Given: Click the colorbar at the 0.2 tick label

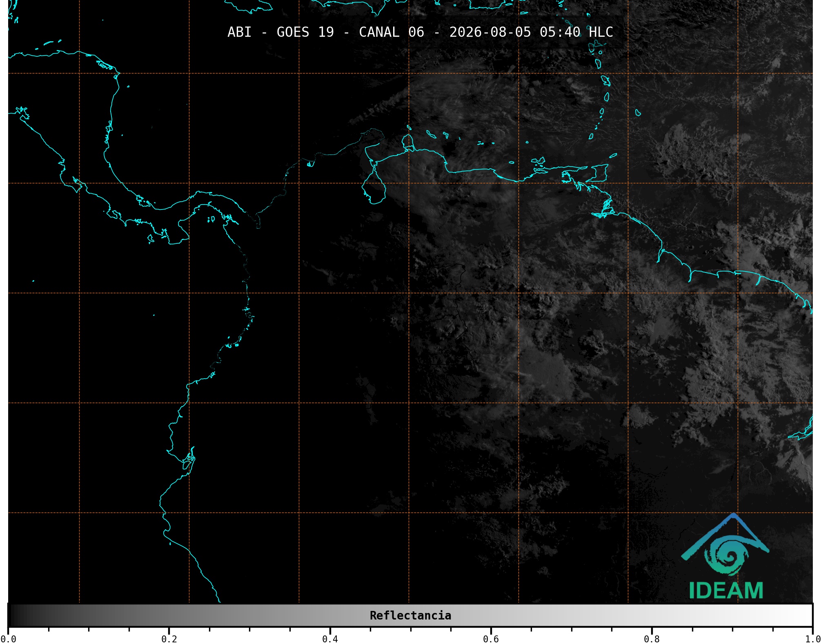Looking at the screenshot, I should (x=169, y=639).
